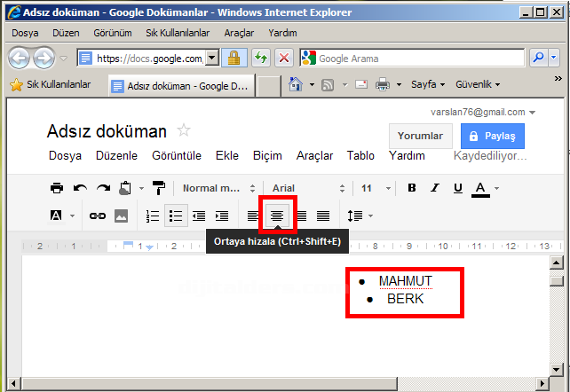Star the Adsız doküman document
The image size is (570, 392).
pos(184,131)
